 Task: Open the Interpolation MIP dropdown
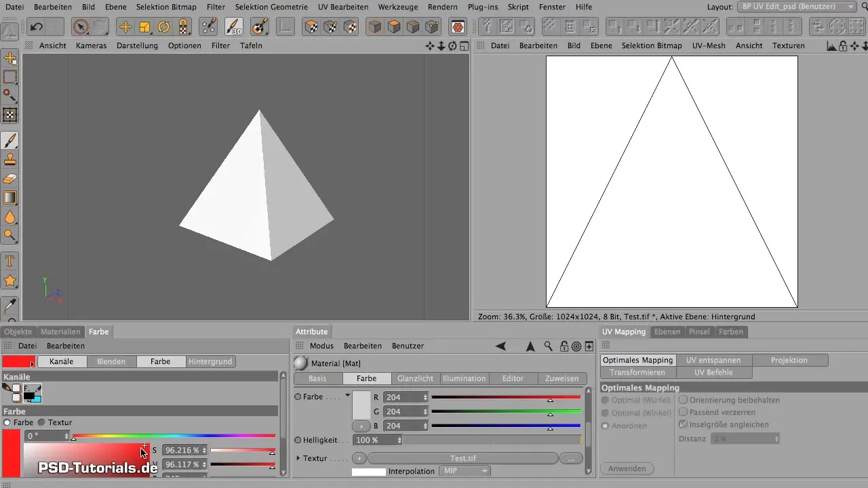point(465,471)
